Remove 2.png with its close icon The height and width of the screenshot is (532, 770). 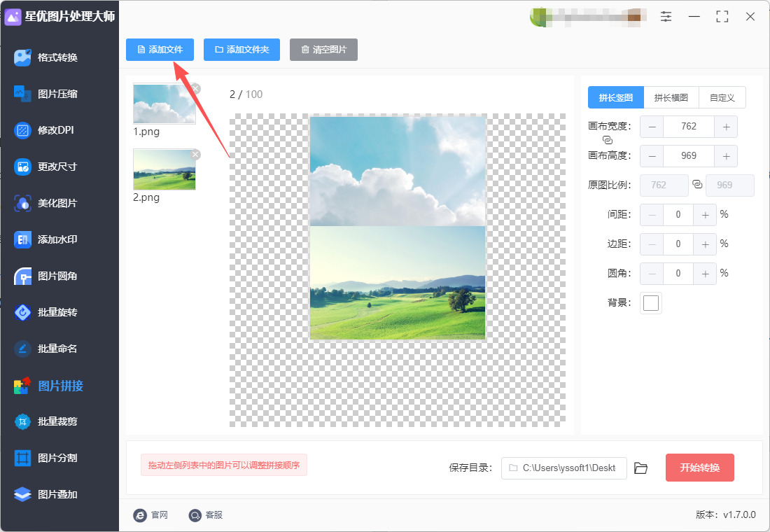point(195,155)
